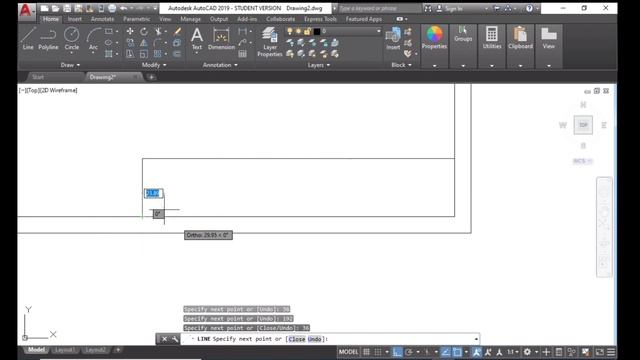Image resolution: width=640 pixels, height=360 pixels.
Task: Click Undo option in command line
Action: 314,339
